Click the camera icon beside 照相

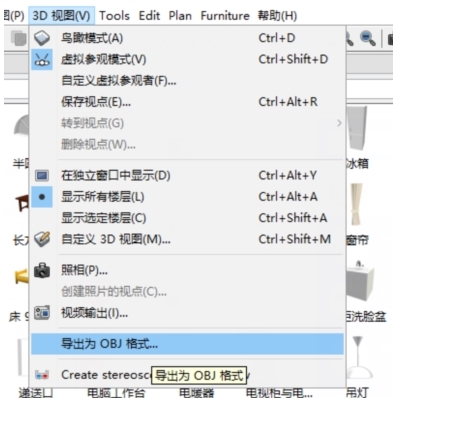pyautogui.click(x=42, y=270)
